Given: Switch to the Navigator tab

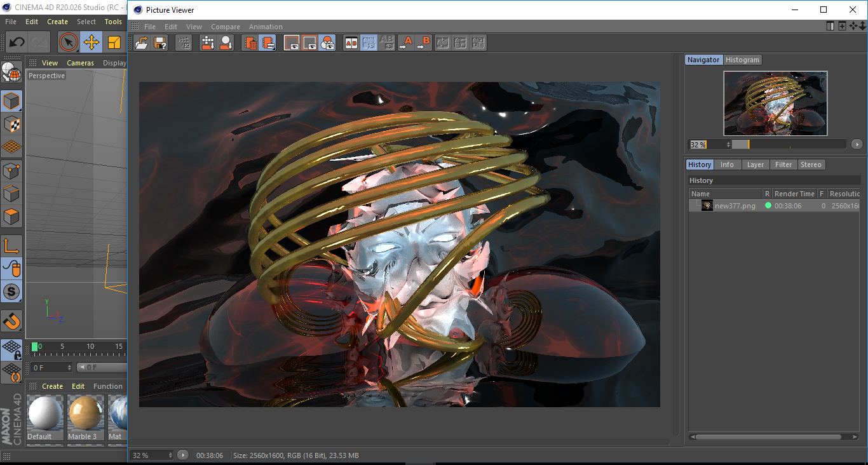Looking at the screenshot, I should pos(703,60).
